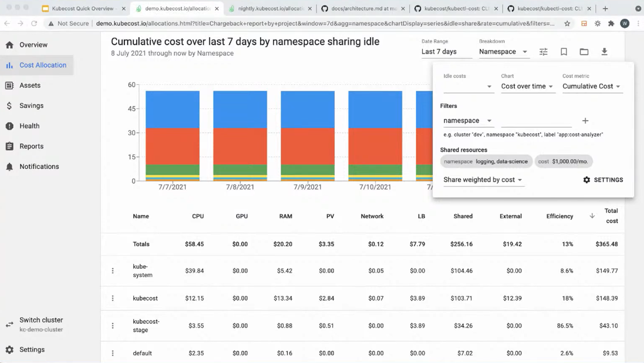Click the filter value text field
The width and height of the screenshot is (644, 363).
[536, 121]
